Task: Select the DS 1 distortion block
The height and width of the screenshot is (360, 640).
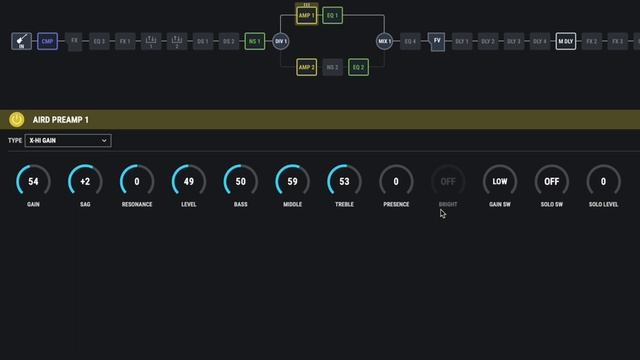Action: (x=203, y=41)
